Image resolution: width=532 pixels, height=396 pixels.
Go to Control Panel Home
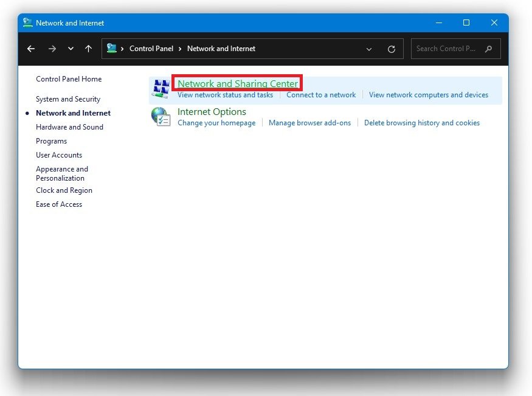[x=69, y=79]
